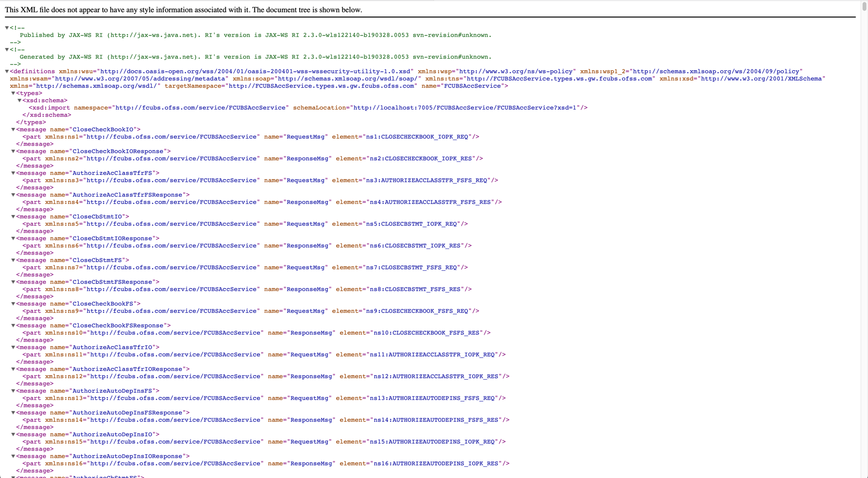This screenshot has width=868, height=478.
Task: Collapse the AuthorizeAutoDepInsFSResponse message triangle
Action: pos(13,413)
